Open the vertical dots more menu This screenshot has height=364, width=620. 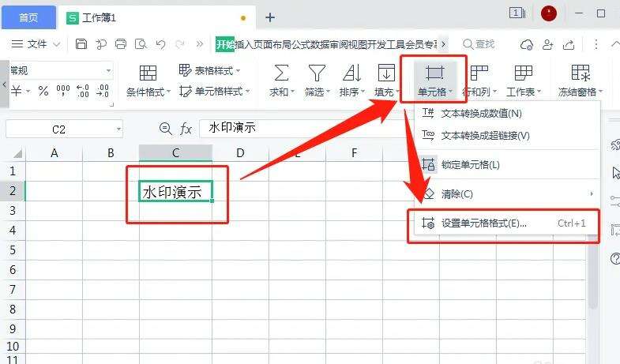click(x=596, y=44)
